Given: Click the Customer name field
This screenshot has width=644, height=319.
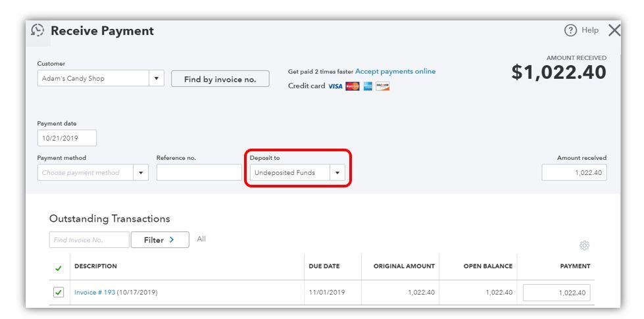Looking at the screenshot, I should 93,78.
